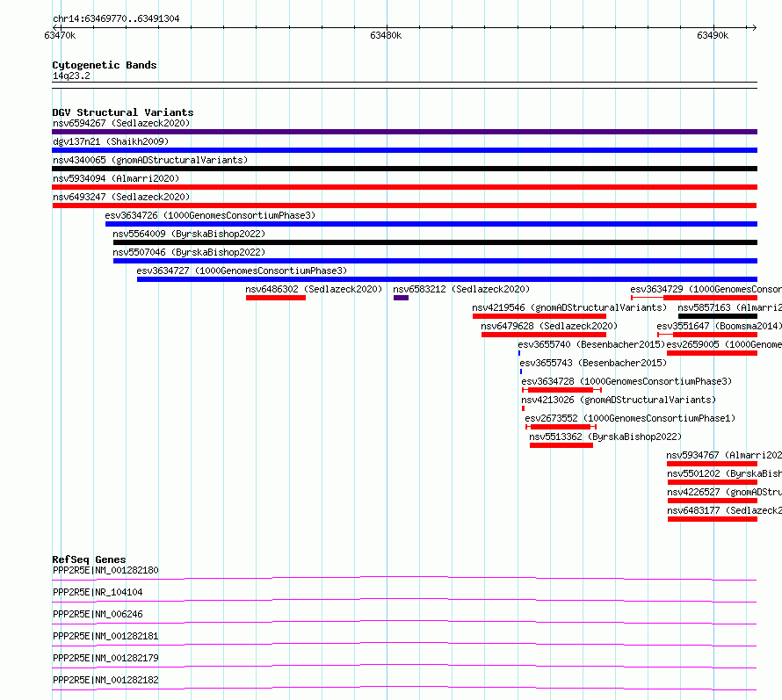Select nsv6486302 (Sedlazeck2020) label
Viewport: 782px width, 700px height.
(x=314, y=289)
